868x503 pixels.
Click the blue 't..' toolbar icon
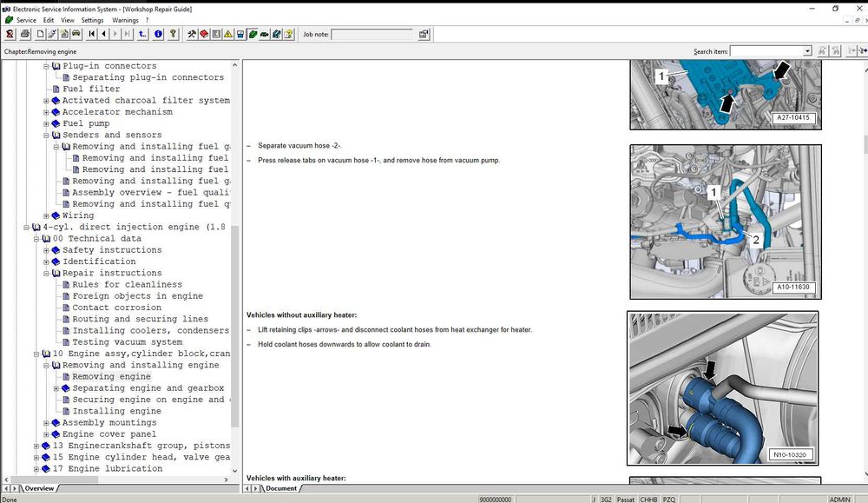(143, 35)
